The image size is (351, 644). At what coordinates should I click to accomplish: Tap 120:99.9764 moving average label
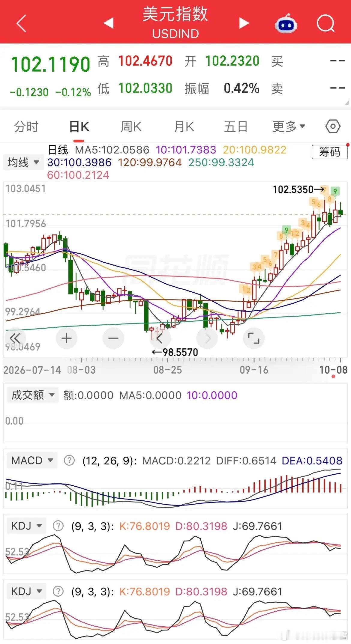[x=150, y=162]
